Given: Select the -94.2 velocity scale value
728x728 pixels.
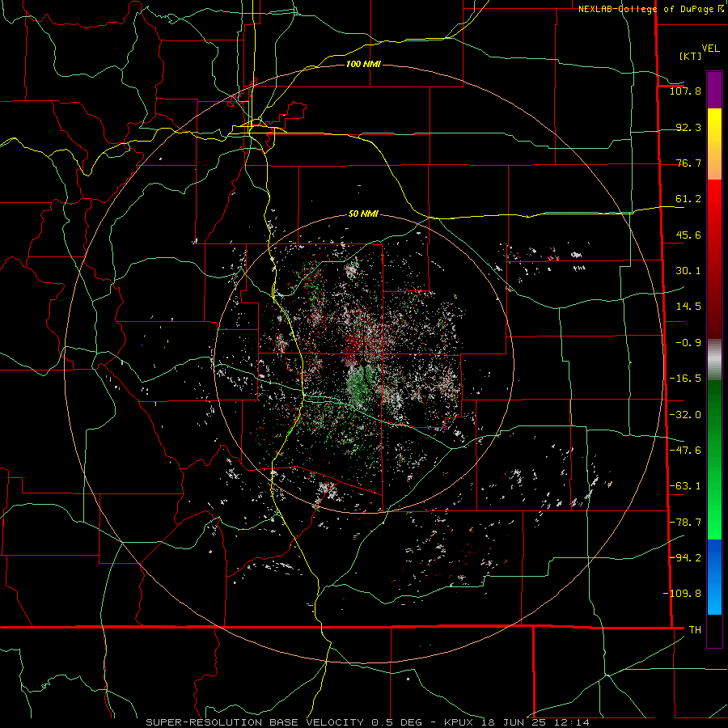Looking at the screenshot, I should [685, 558].
